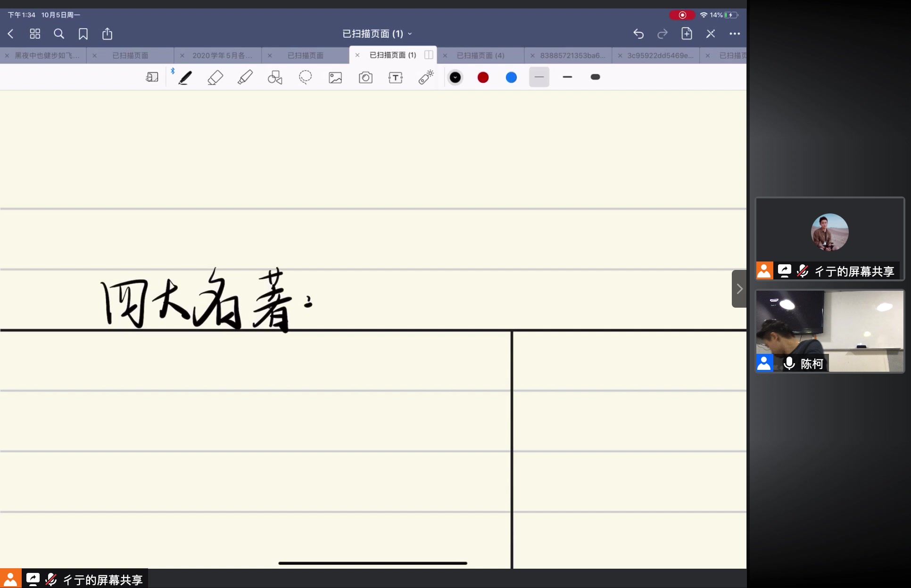Click the screen recording indicator
Screen dimensions: 911x588
tap(682, 15)
